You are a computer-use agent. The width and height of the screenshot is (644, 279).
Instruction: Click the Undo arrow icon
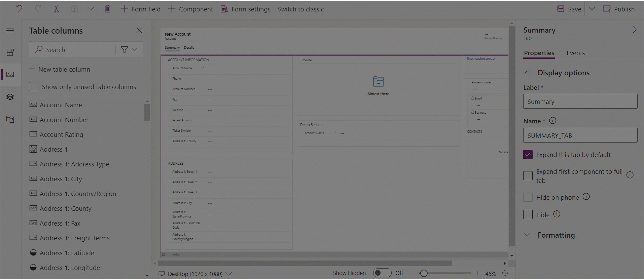pos(19,9)
